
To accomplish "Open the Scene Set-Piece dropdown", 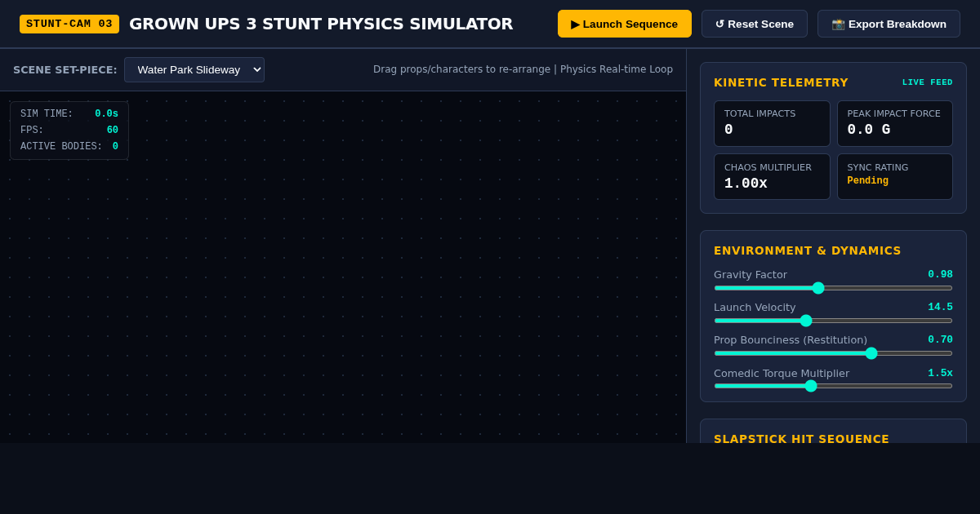I will coord(194,69).
